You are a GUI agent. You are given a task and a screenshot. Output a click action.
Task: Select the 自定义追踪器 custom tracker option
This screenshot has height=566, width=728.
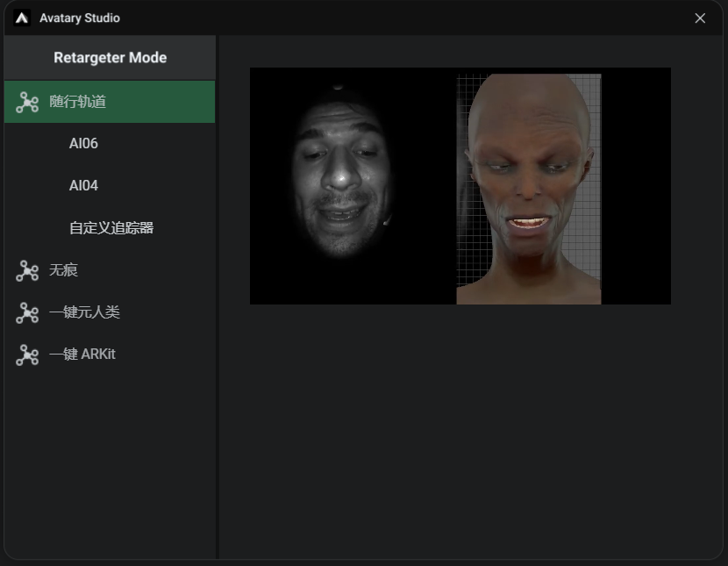pyautogui.click(x=111, y=228)
